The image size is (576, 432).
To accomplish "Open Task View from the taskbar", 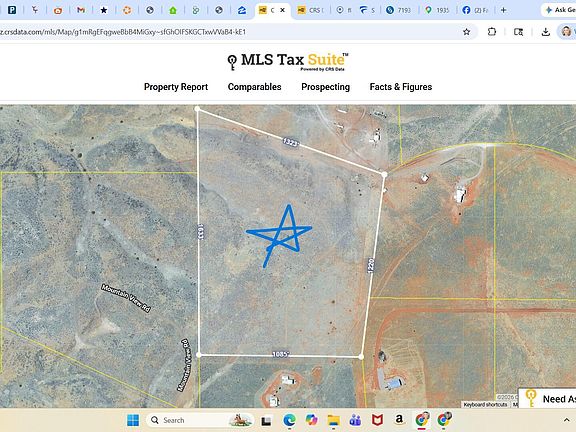I will coord(266,421).
